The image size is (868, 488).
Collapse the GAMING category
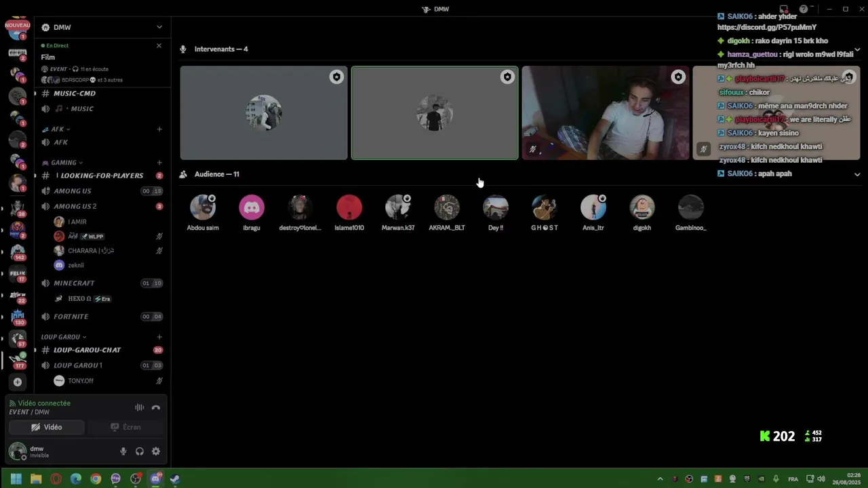click(x=63, y=163)
